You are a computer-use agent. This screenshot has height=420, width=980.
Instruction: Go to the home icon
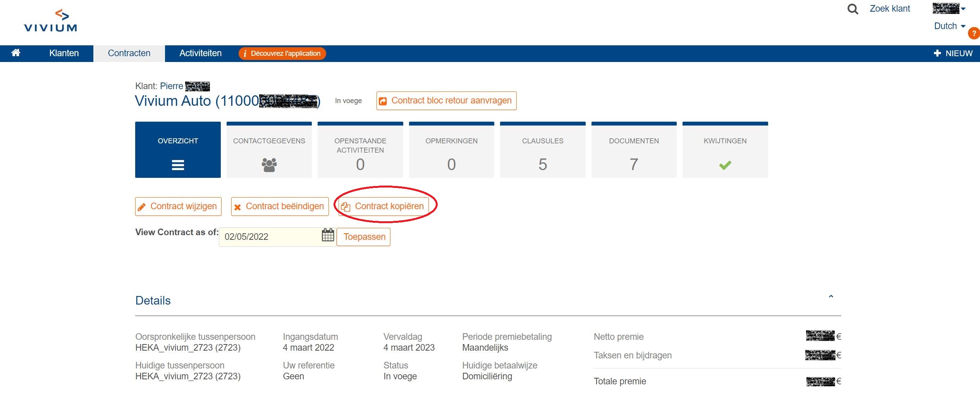coord(16,53)
